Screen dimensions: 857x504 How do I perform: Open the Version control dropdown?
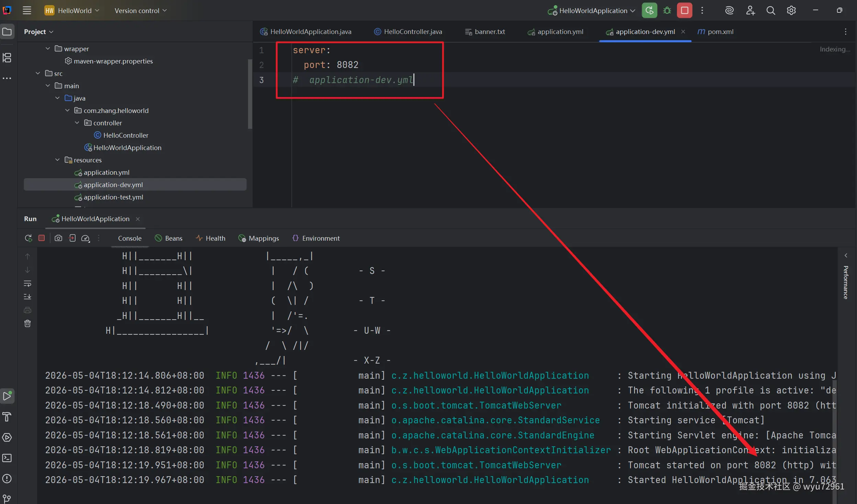(x=141, y=11)
